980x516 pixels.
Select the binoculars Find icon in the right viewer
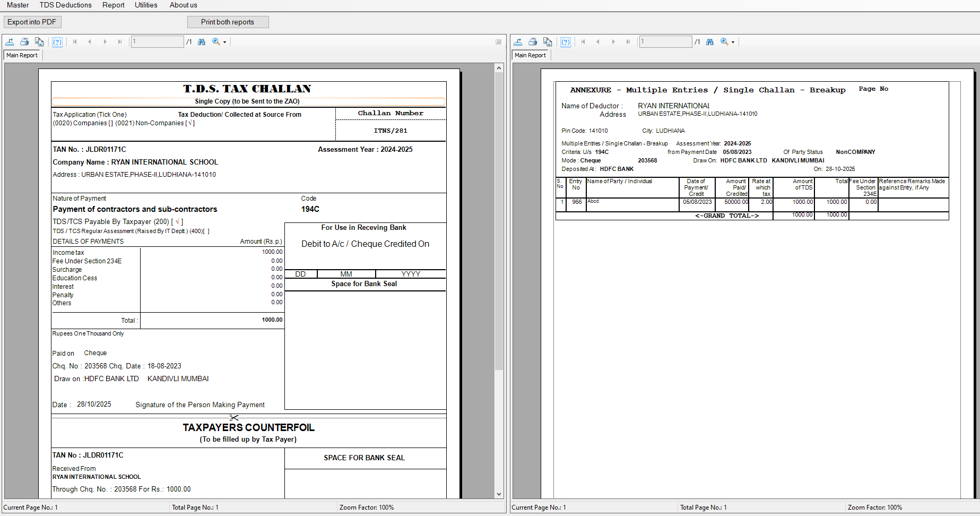[710, 41]
